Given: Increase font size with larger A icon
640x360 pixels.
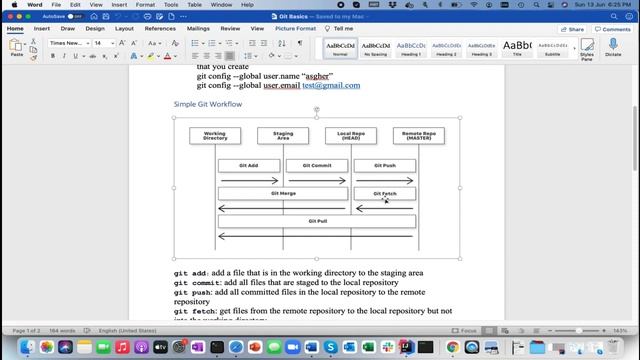Looking at the screenshot, I should point(122,43).
